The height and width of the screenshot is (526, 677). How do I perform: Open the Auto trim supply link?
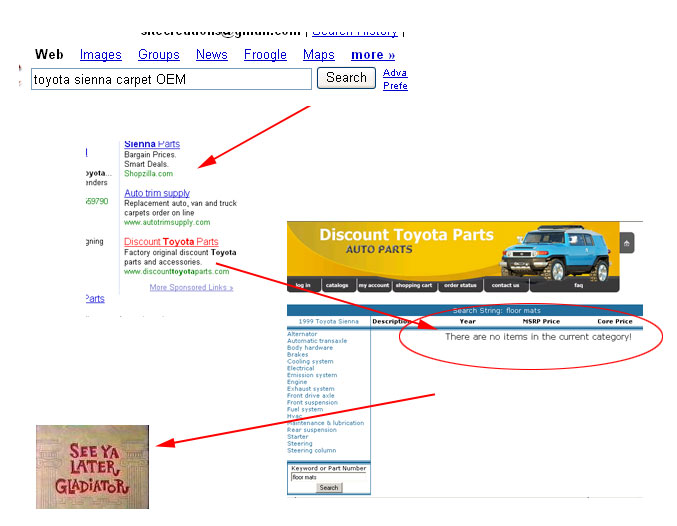tap(157, 193)
